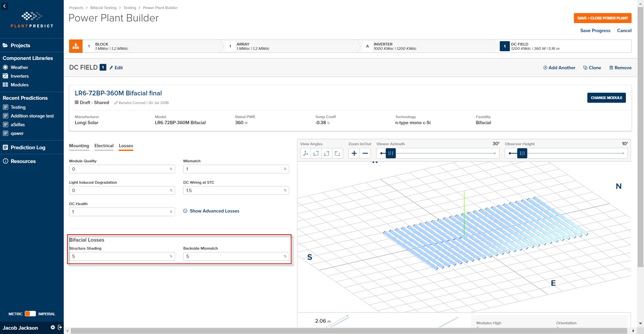Click the Structure Shading input field

point(122,256)
